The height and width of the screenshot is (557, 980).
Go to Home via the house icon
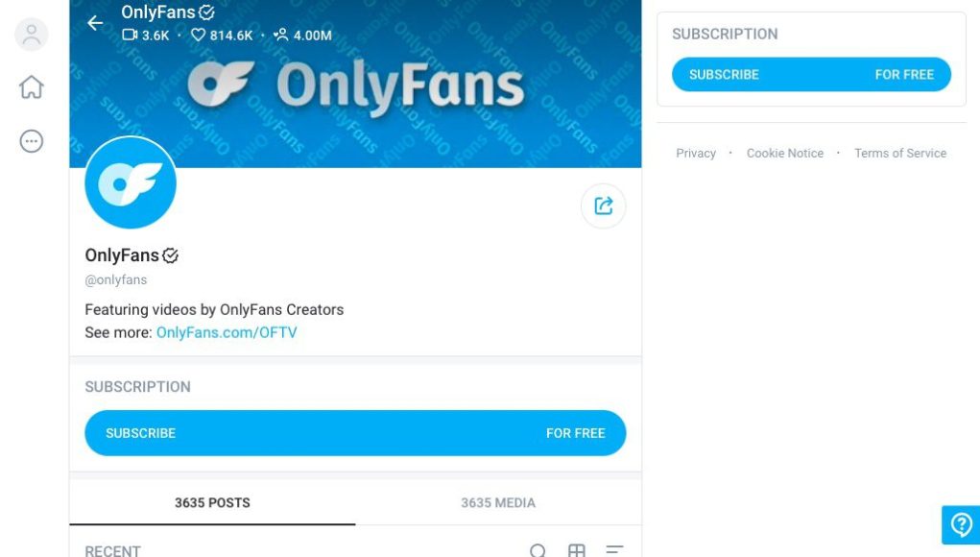(x=32, y=86)
